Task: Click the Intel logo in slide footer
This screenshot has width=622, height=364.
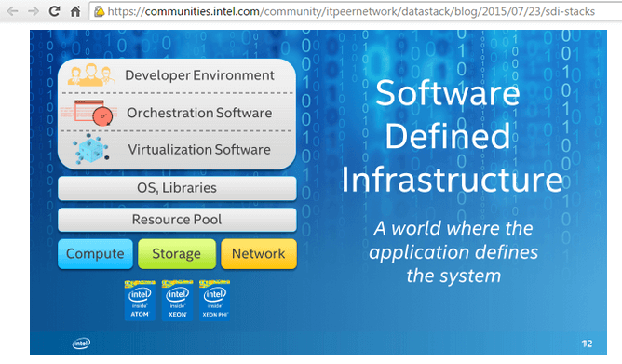Action: tap(81, 344)
